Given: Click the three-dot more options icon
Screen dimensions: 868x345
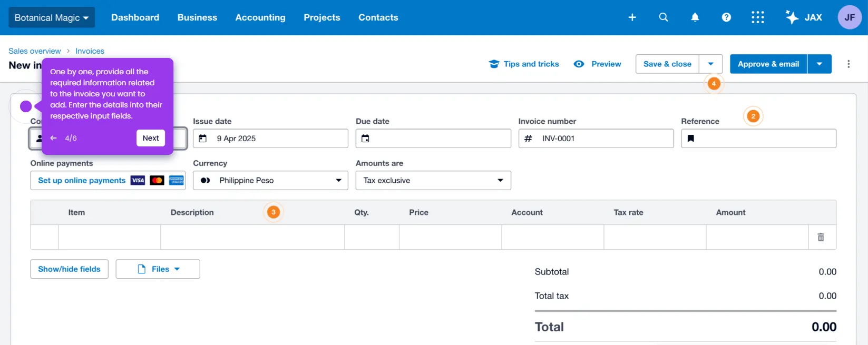Looking at the screenshot, I should tap(849, 64).
